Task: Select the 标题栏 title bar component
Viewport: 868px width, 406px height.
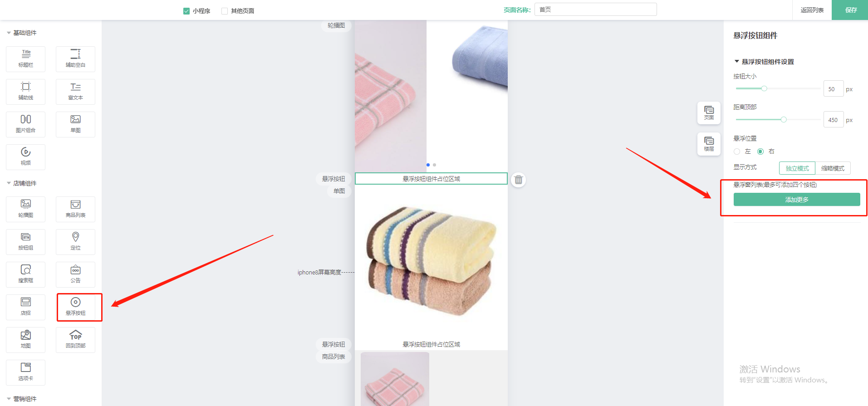Action: (26, 59)
